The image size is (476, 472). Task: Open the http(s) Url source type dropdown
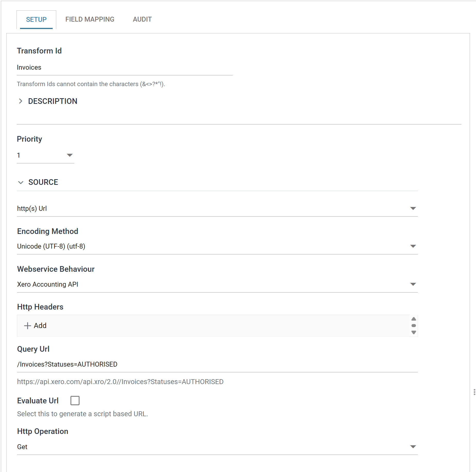(217, 208)
